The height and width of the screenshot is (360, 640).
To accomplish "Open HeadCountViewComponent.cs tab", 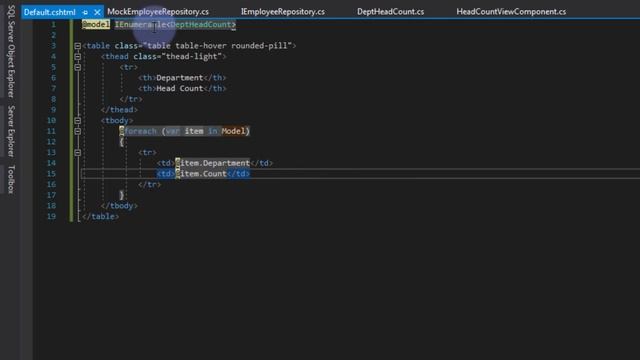I will click(511, 12).
